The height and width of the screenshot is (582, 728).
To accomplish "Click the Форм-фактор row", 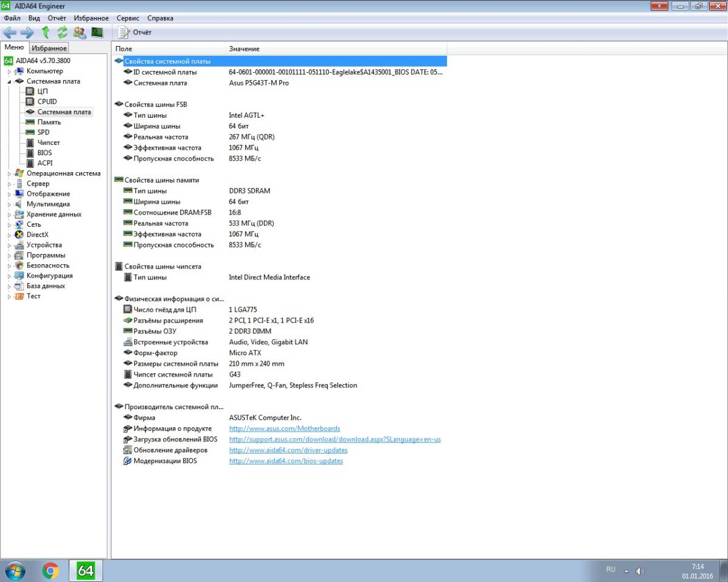I will tap(280, 353).
